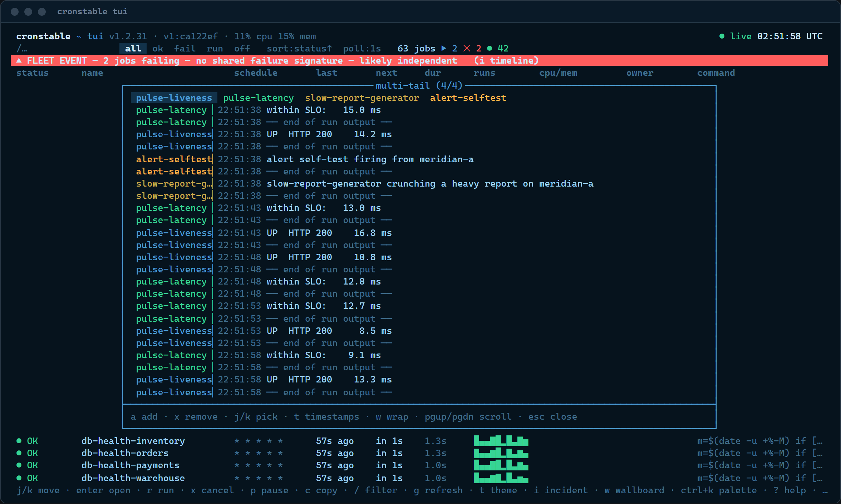Toggle 'w wrap' in multi-tail footer
Viewport: 841px width, 504px height.
coord(392,417)
